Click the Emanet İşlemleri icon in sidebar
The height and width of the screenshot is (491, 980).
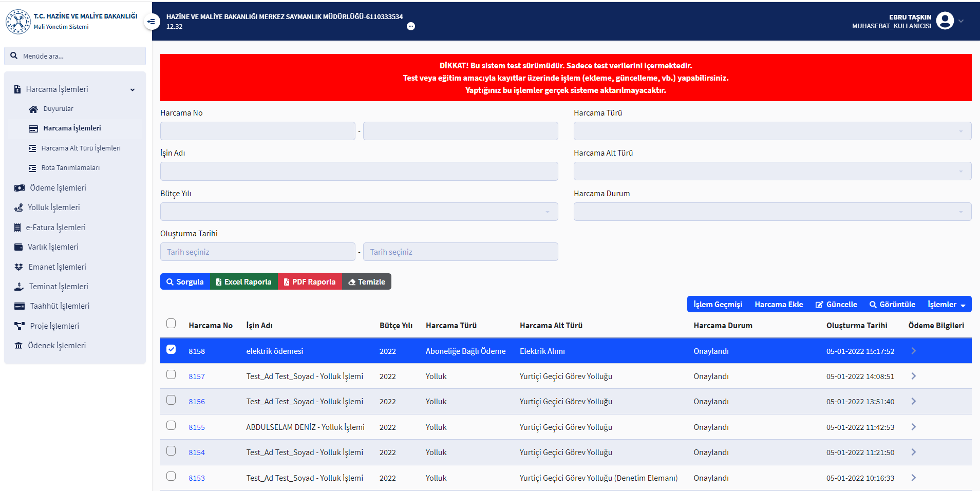[19, 267]
